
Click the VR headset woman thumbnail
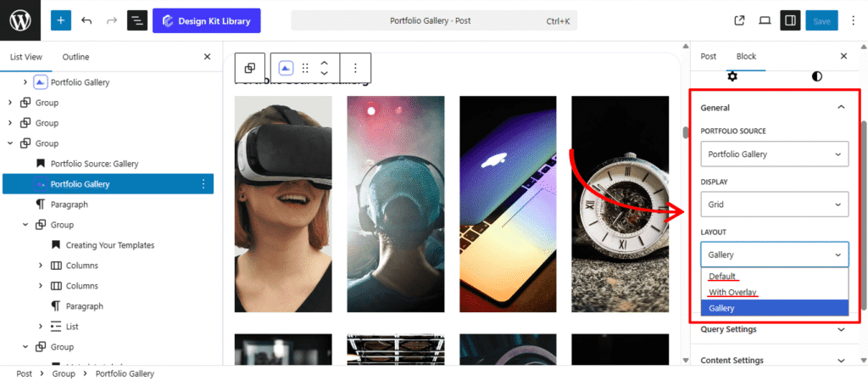(x=283, y=204)
